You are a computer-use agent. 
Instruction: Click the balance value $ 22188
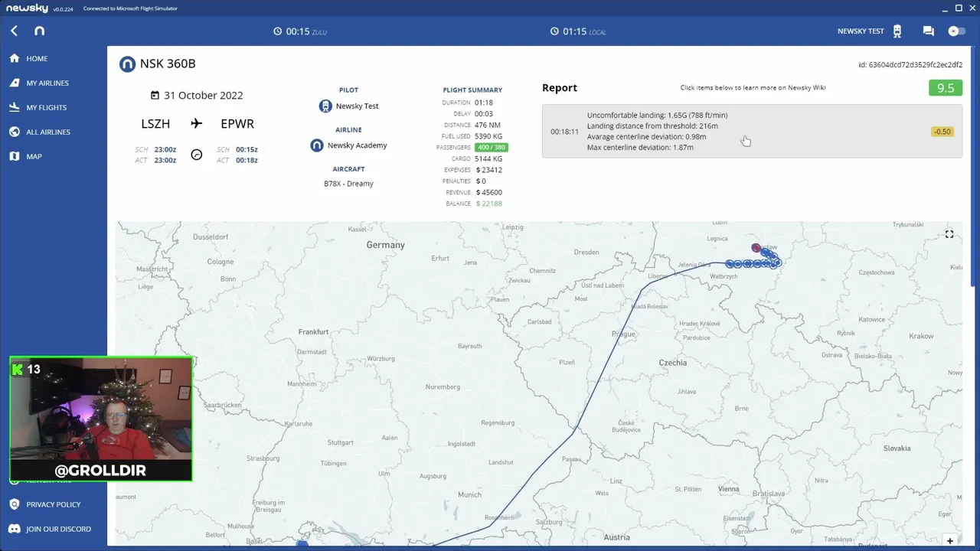pos(489,204)
